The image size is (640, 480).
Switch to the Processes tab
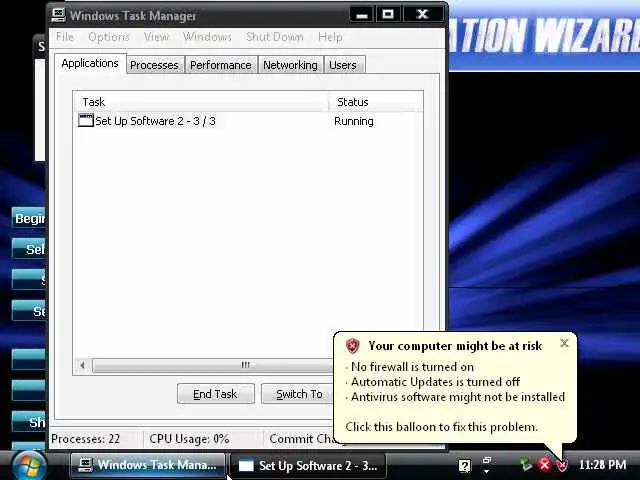click(x=155, y=65)
